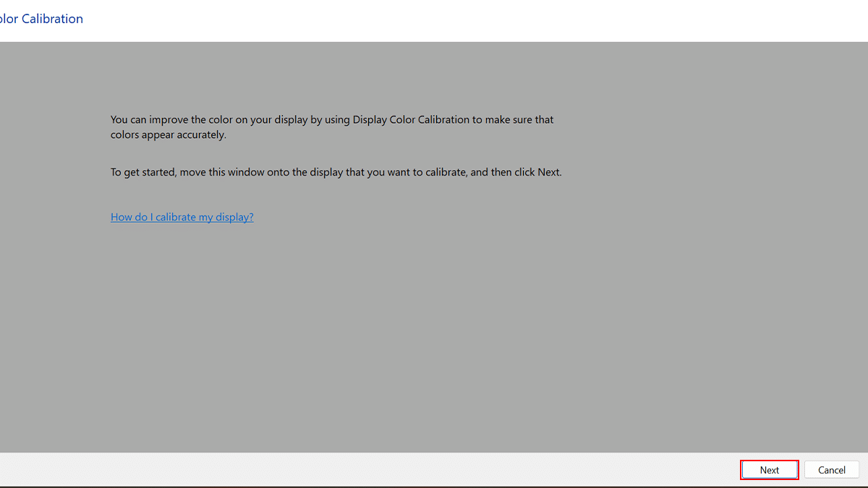Image resolution: width=868 pixels, height=488 pixels.
Task: Open the "How do I calibrate my display?" link
Action: pos(182,217)
